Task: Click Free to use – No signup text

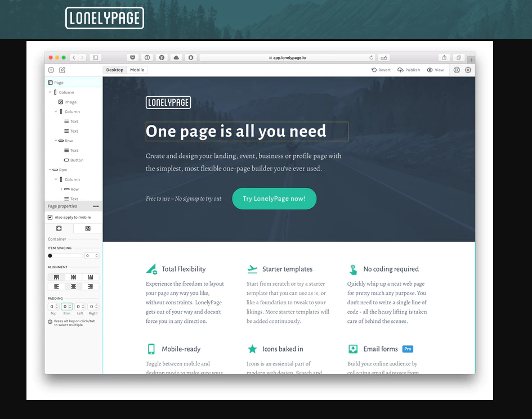Action: 184,199
